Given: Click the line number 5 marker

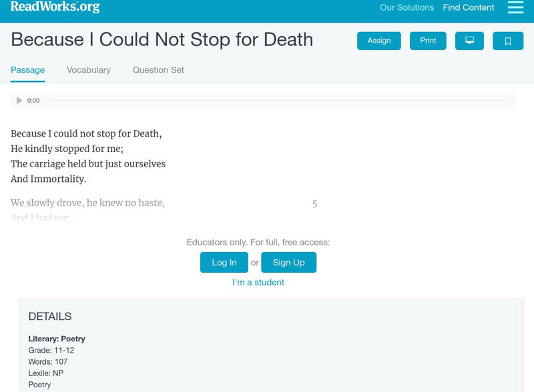Looking at the screenshot, I should point(314,204).
